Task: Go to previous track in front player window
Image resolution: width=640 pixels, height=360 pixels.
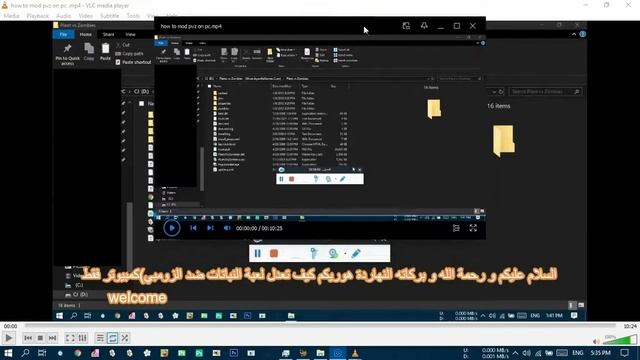Action: pyautogui.click(x=193, y=228)
